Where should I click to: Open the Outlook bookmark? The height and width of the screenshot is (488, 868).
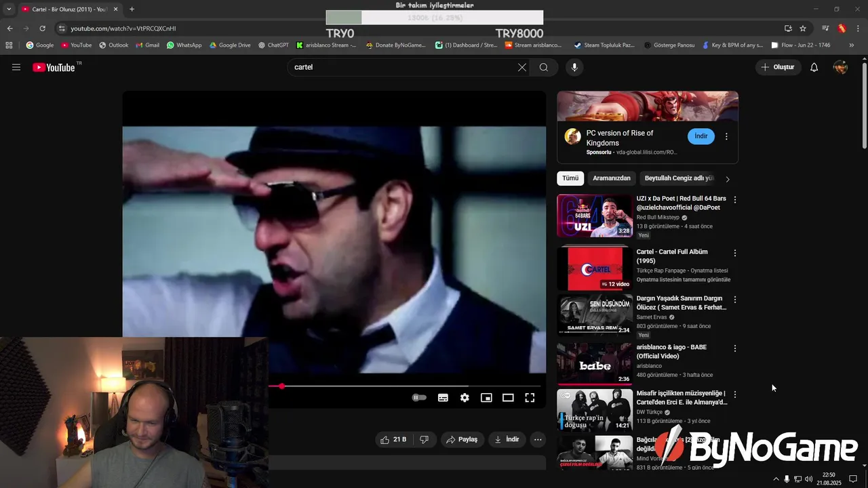point(113,45)
